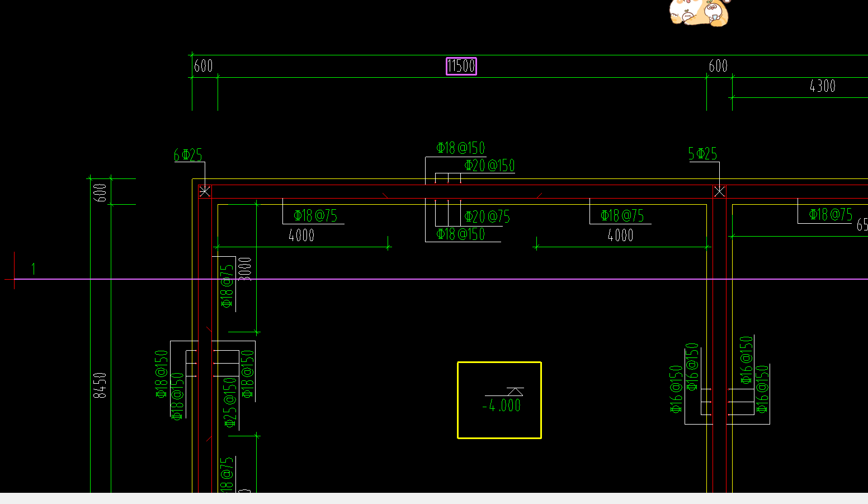
Task: Click vertical Φ18@150 label right of Φ25@150
Action: pos(248,374)
